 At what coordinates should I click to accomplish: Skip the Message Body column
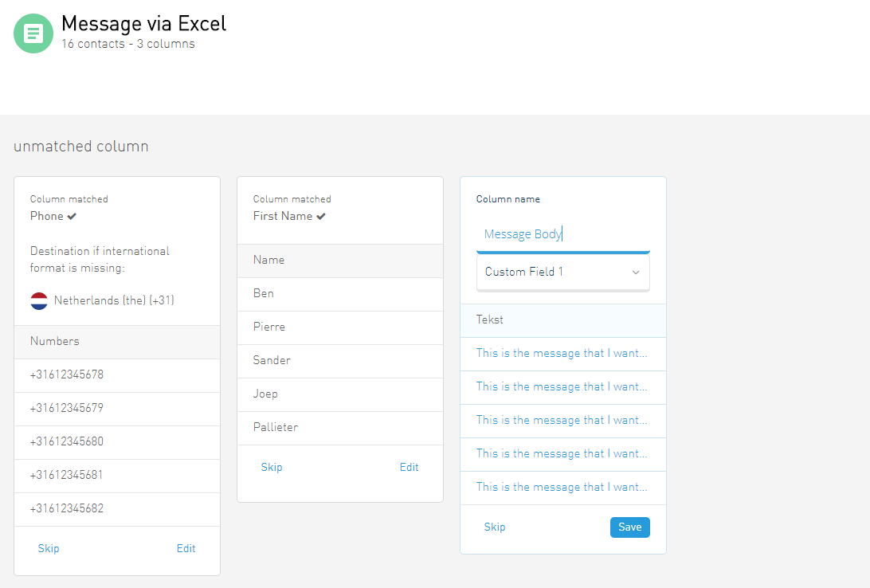coord(495,527)
